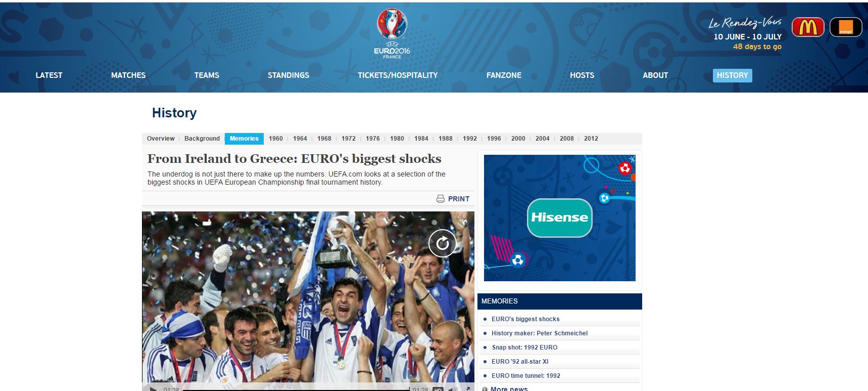The width and height of the screenshot is (868, 391).
Task: Open History maker: Peter Schmeichel link
Action: (540, 333)
